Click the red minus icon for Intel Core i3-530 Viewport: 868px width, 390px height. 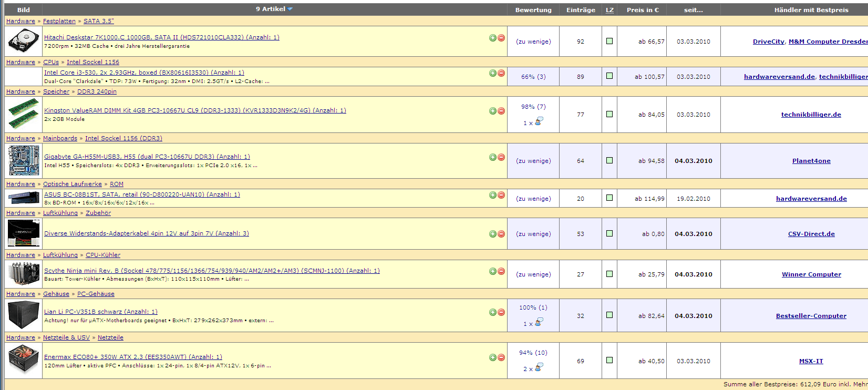(x=501, y=73)
